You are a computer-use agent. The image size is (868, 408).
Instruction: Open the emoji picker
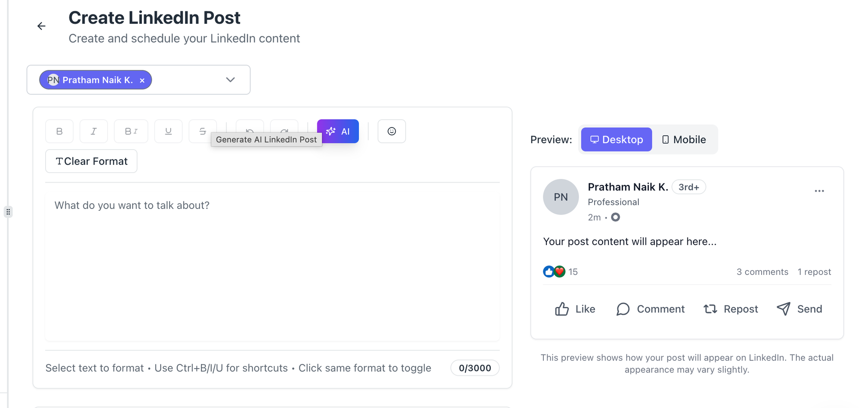coord(391,131)
